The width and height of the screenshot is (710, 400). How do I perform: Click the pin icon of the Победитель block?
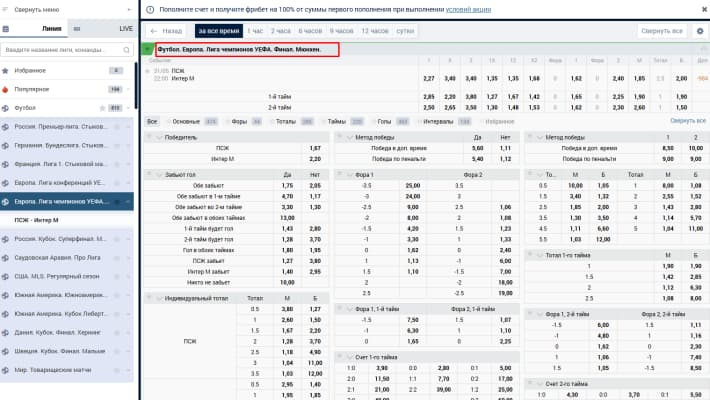pyautogui.click(x=149, y=137)
